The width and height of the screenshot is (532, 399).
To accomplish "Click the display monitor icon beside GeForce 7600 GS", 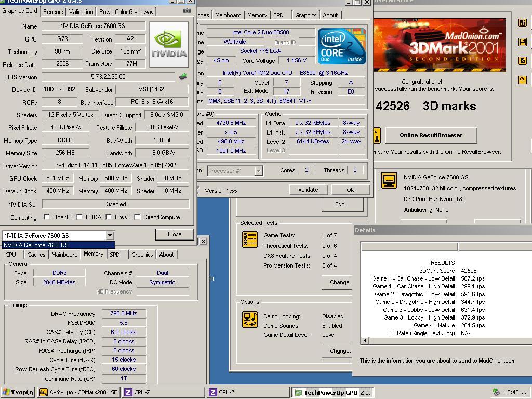I will coord(389,180).
